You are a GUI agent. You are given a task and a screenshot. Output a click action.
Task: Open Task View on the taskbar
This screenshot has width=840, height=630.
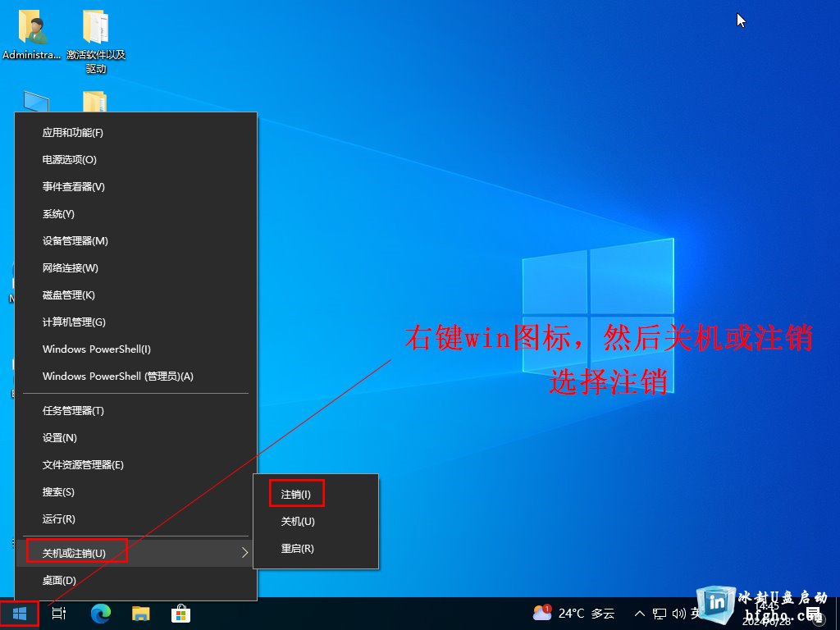tap(59, 614)
